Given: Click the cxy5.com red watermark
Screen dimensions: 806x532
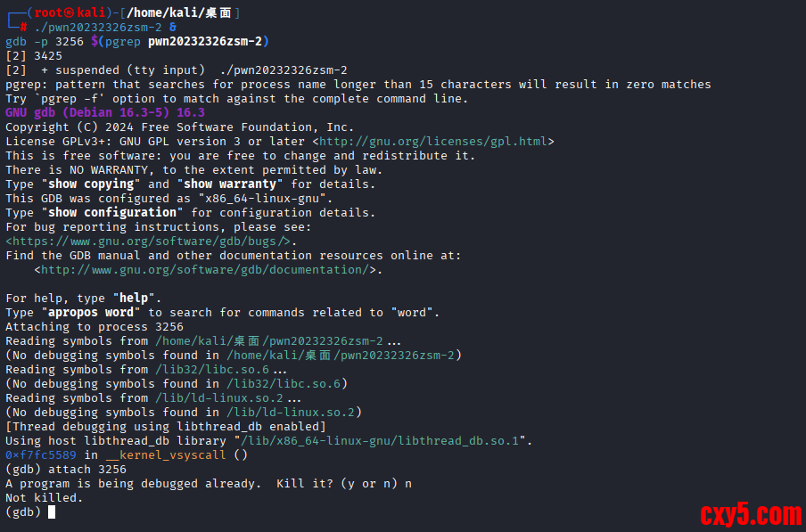Looking at the screenshot, I should (750, 514).
